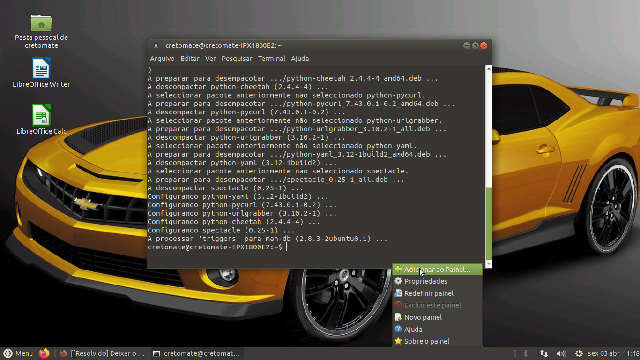Open 'Pasta pessoal de cretomate' desktop folder icon

pyautogui.click(x=41, y=32)
